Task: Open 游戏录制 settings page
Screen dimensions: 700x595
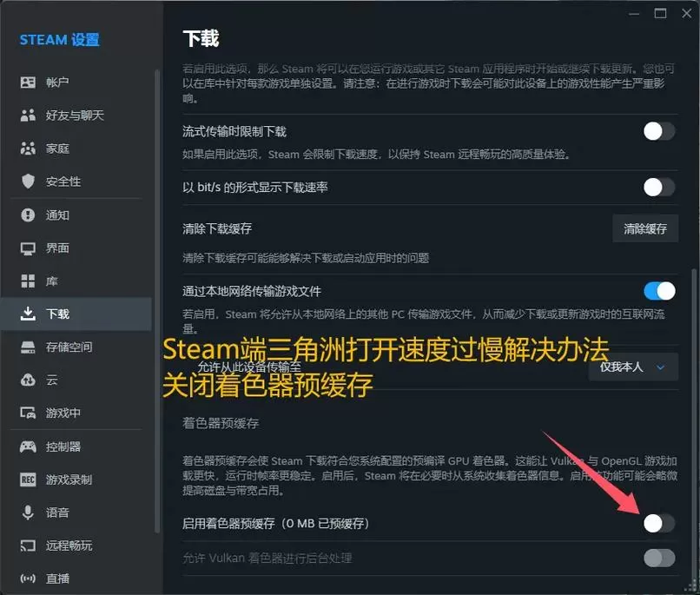Action: pos(76,479)
